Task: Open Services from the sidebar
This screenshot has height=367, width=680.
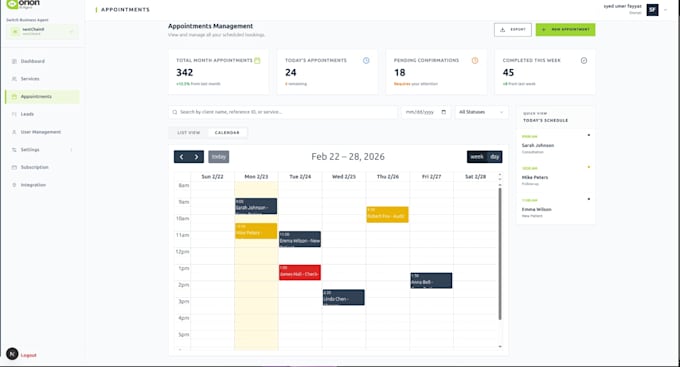Action: point(42,79)
